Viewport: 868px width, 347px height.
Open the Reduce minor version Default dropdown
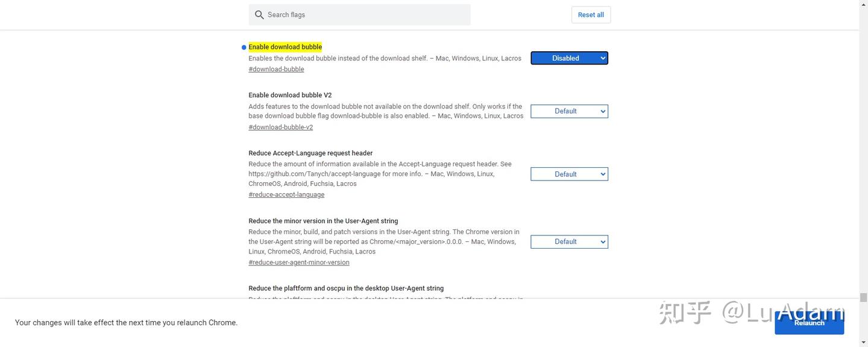tap(569, 242)
